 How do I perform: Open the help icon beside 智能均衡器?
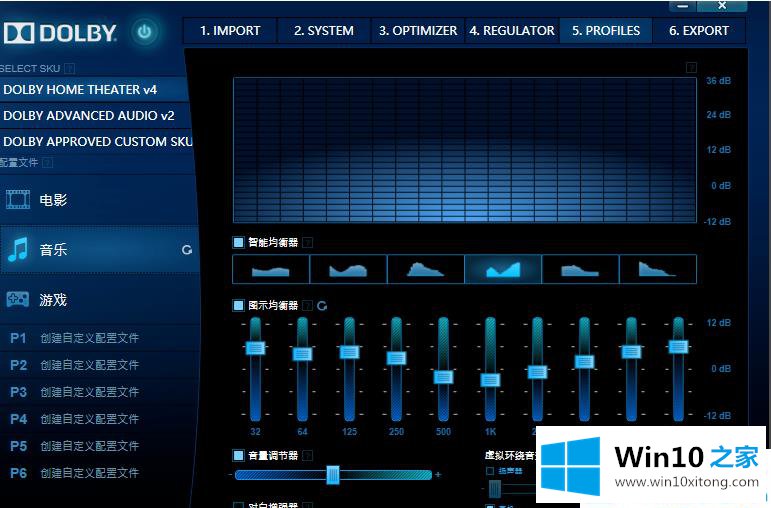(307, 242)
